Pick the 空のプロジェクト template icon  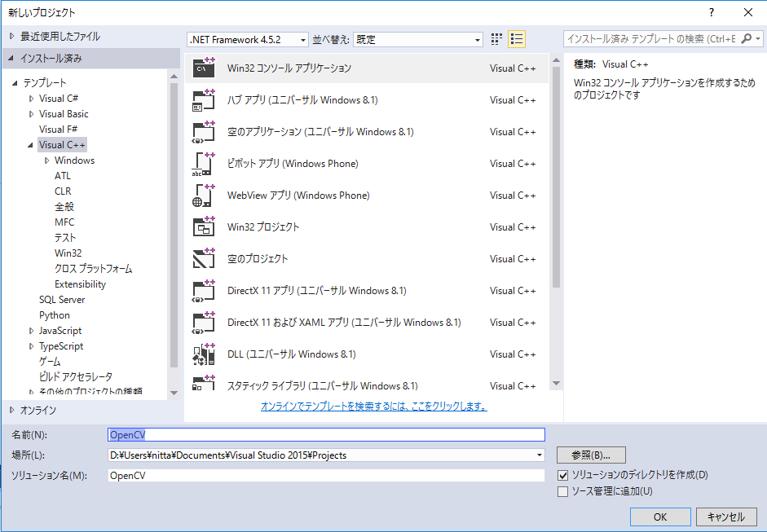click(x=204, y=259)
